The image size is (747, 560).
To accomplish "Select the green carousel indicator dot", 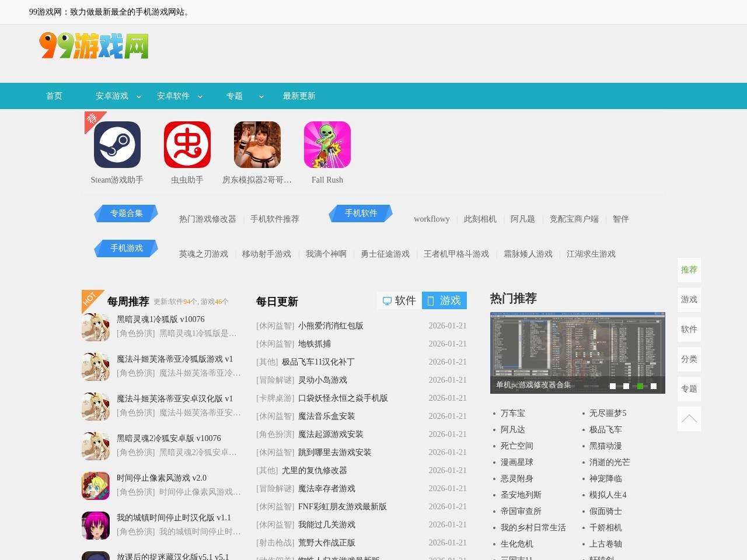I will point(640,386).
